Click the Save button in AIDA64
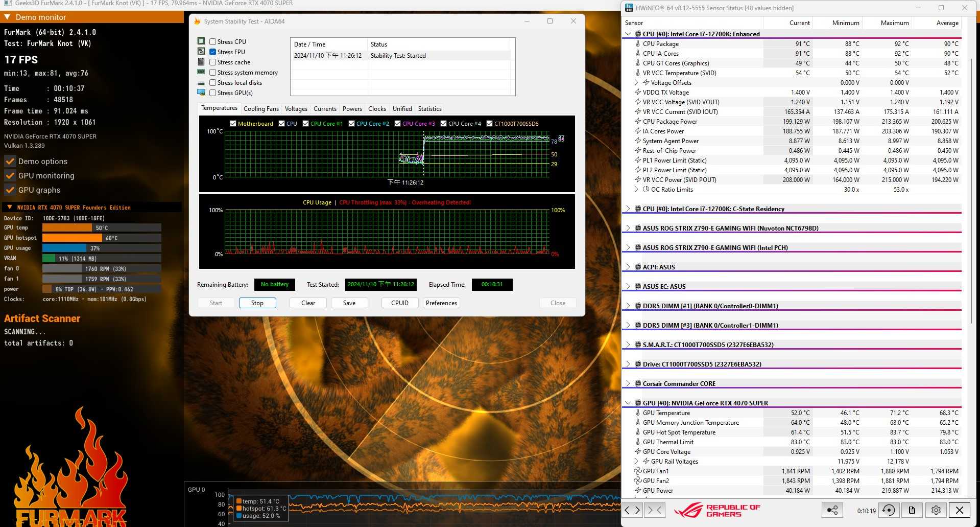Screen dimensions: 980x527 coord(349,303)
